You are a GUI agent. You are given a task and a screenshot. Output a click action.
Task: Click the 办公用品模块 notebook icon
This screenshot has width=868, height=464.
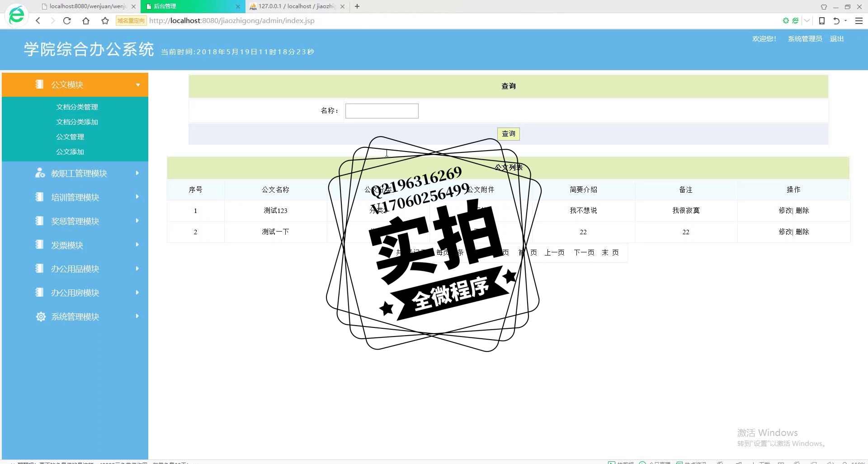(x=40, y=269)
